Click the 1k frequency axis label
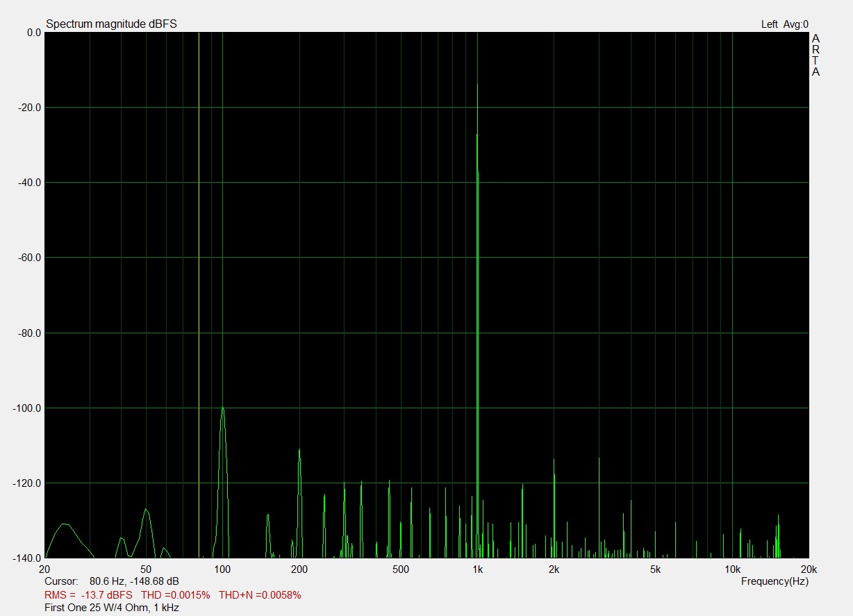The width and height of the screenshot is (853, 616). click(x=477, y=569)
